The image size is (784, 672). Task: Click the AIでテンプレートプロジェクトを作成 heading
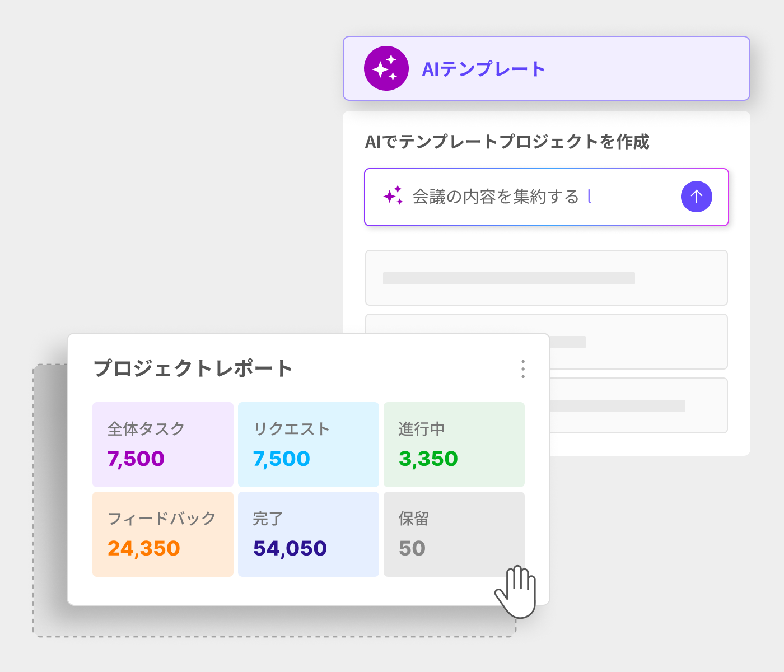(507, 142)
